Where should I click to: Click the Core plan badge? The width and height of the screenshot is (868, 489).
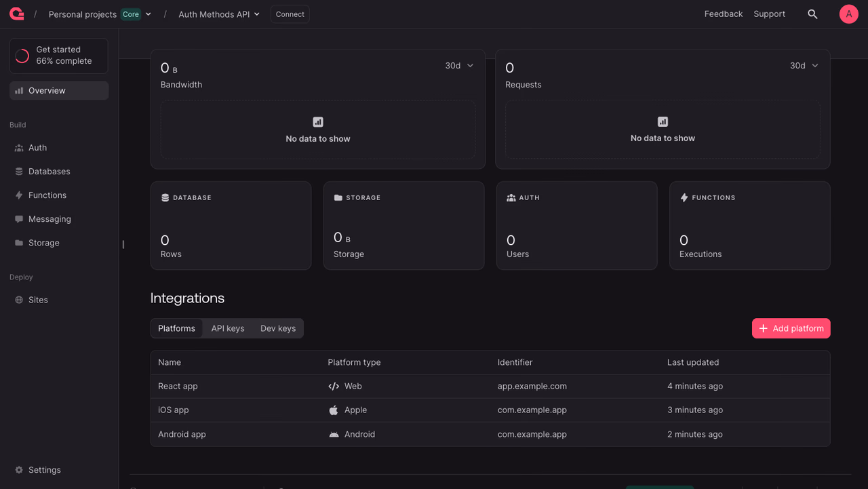pos(131,14)
